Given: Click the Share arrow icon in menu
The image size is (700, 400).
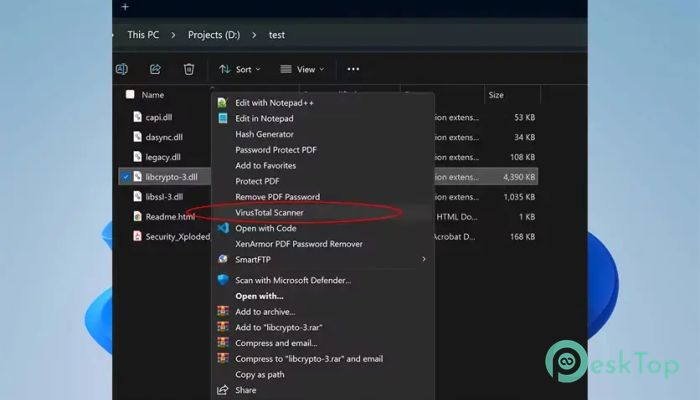Looking at the screenshot, I should point(223,390).
